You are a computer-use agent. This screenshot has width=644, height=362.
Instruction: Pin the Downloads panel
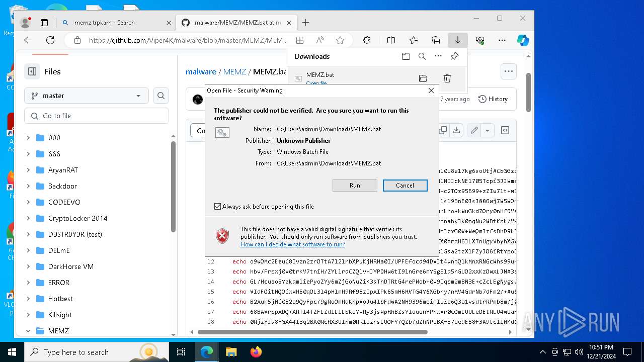point(454,56)
